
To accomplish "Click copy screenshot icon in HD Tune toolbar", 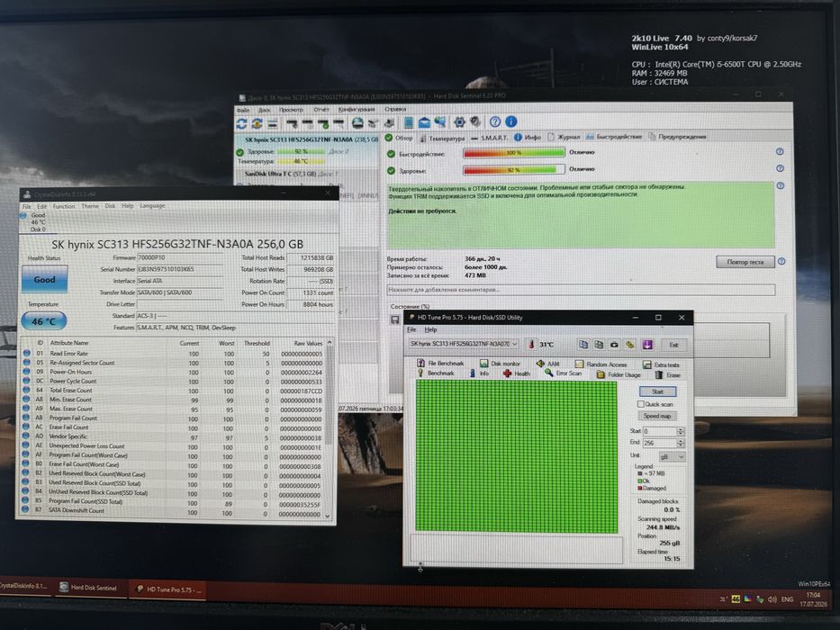I will click(599, 345).
